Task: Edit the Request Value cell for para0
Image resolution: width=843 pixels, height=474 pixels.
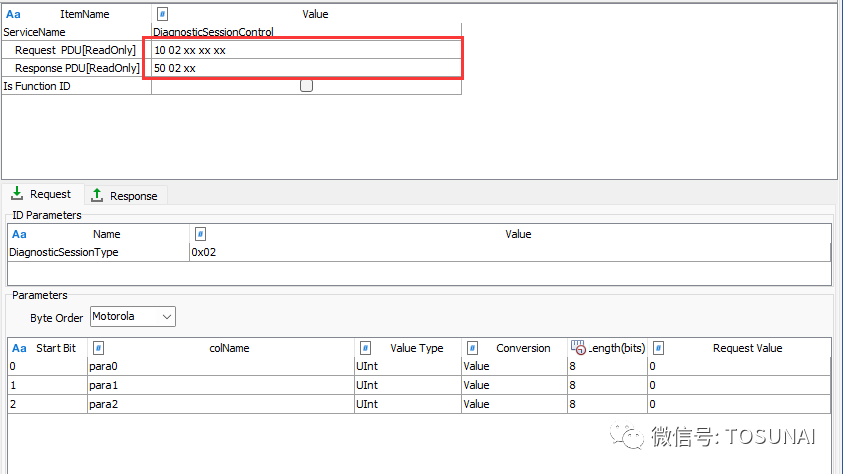Action: pyautogui.click(x=739, y=366)
